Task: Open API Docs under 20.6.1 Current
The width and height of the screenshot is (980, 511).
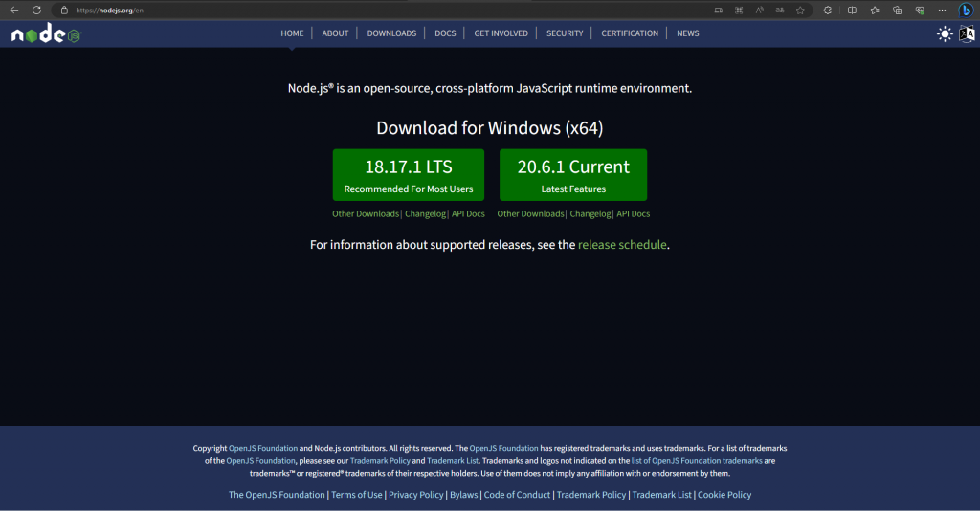Action: [634, 213]
